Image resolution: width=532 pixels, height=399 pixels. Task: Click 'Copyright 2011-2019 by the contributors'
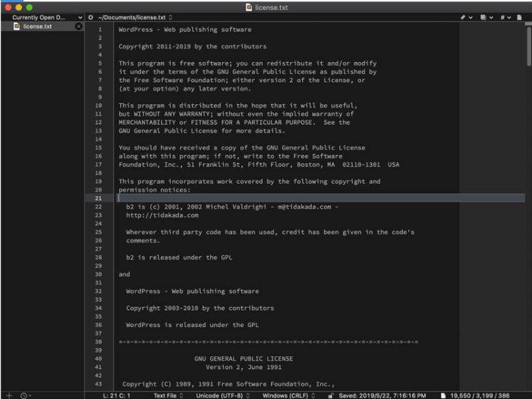tap(192, 46)
